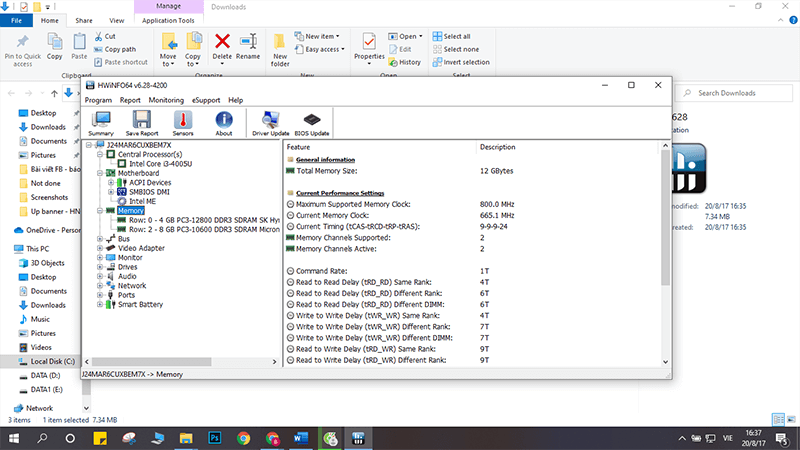Select Intel Core i3-4005U tree item
The height and width of the screenshot is (450, 800).
point(160,164)
